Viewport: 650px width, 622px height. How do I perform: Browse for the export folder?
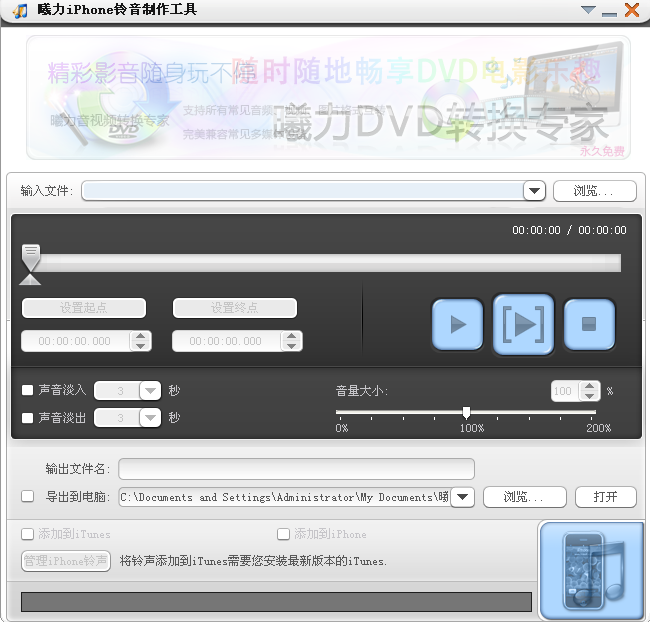(x=525, y=497)
